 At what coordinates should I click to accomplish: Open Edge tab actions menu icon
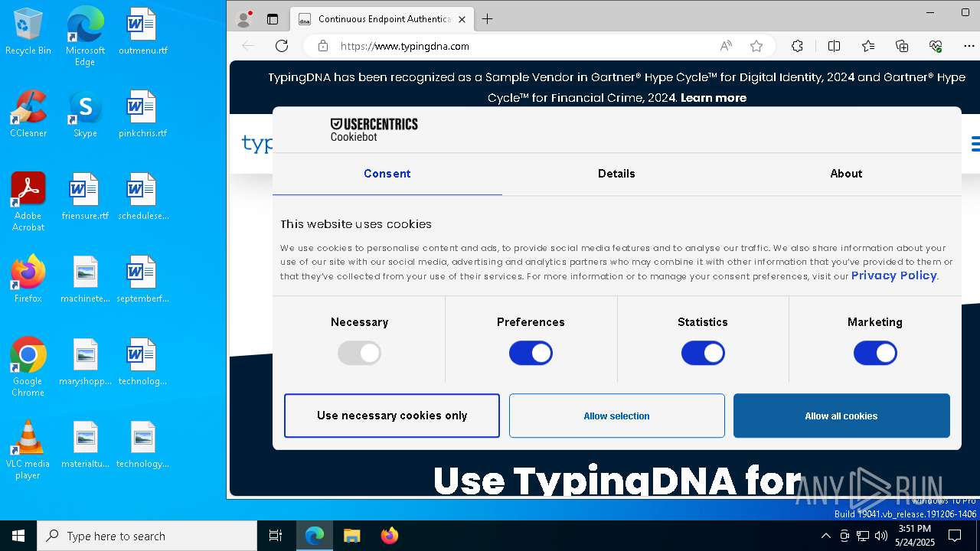point(273,19)
